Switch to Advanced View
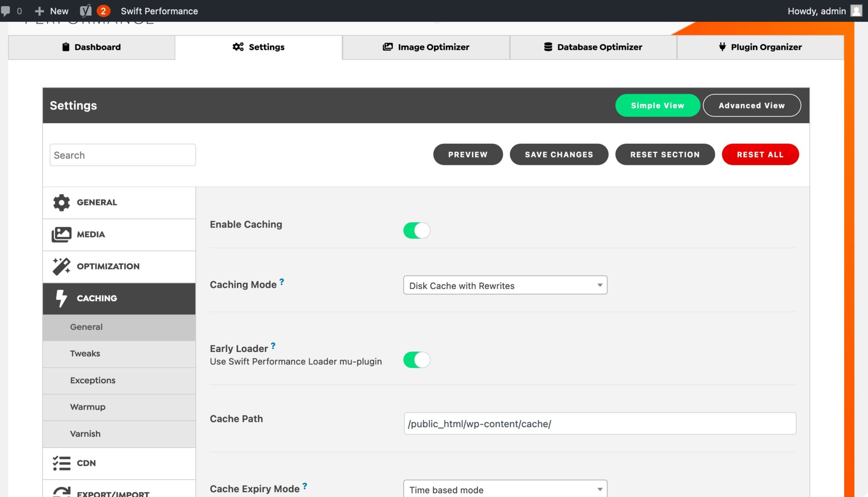The width and height of the screenshot is (868, 497). (752, 105)
